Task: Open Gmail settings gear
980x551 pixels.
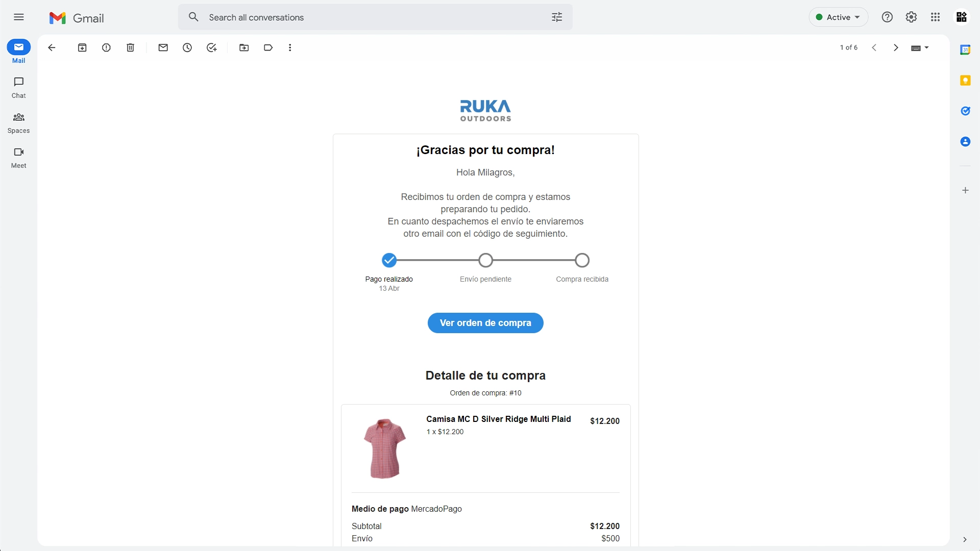Action: (x=911, y=17)
